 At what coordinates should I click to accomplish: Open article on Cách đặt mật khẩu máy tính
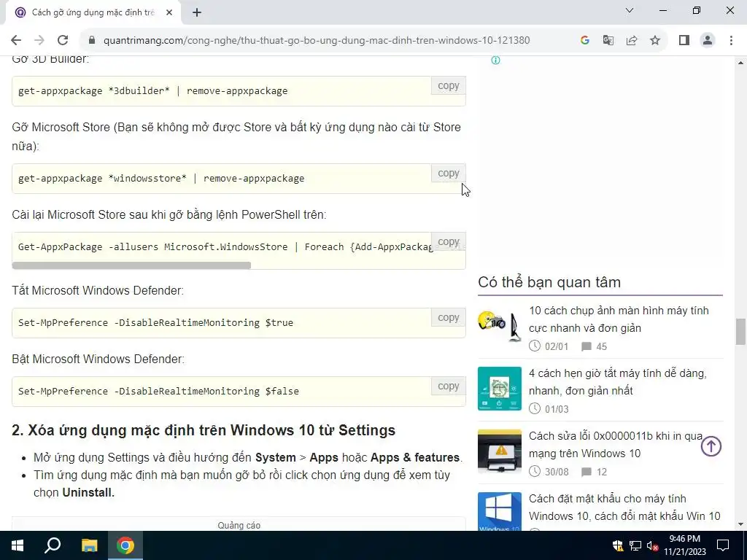coord(624,507)
